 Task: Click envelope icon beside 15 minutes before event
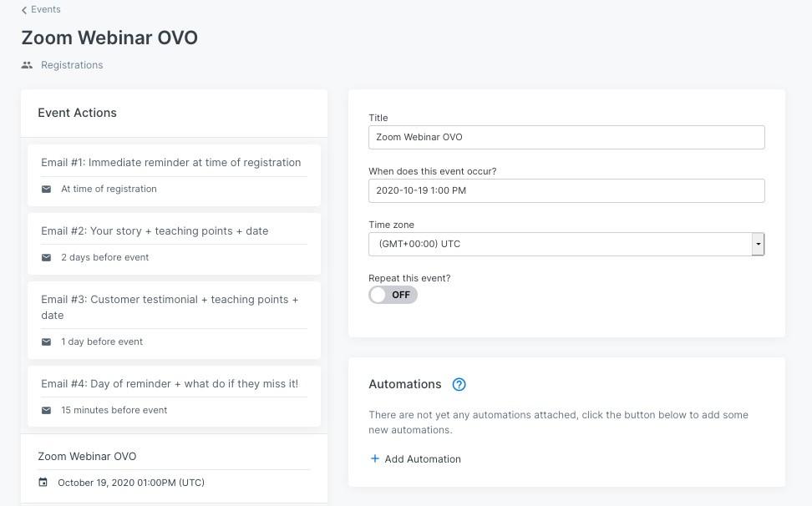coord(47,410)
